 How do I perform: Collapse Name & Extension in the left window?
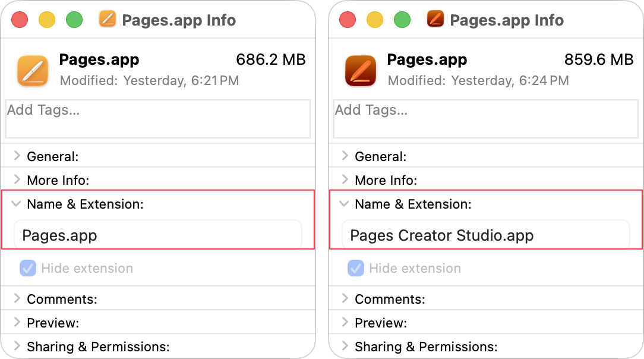pos(17,204)
